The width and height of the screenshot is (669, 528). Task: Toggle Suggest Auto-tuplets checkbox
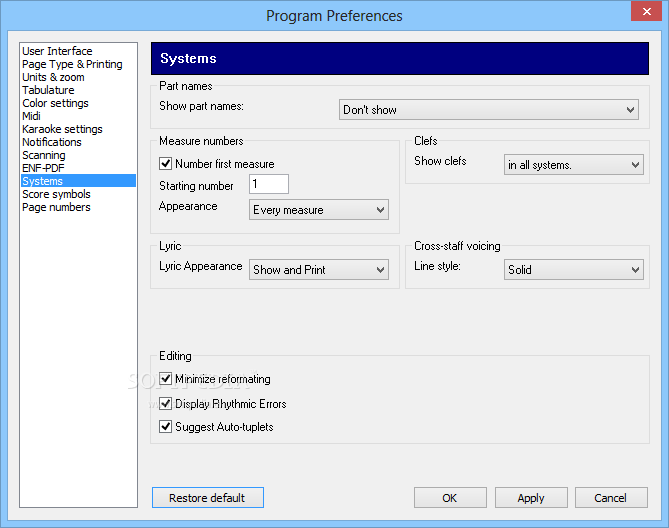click(166, 427)
